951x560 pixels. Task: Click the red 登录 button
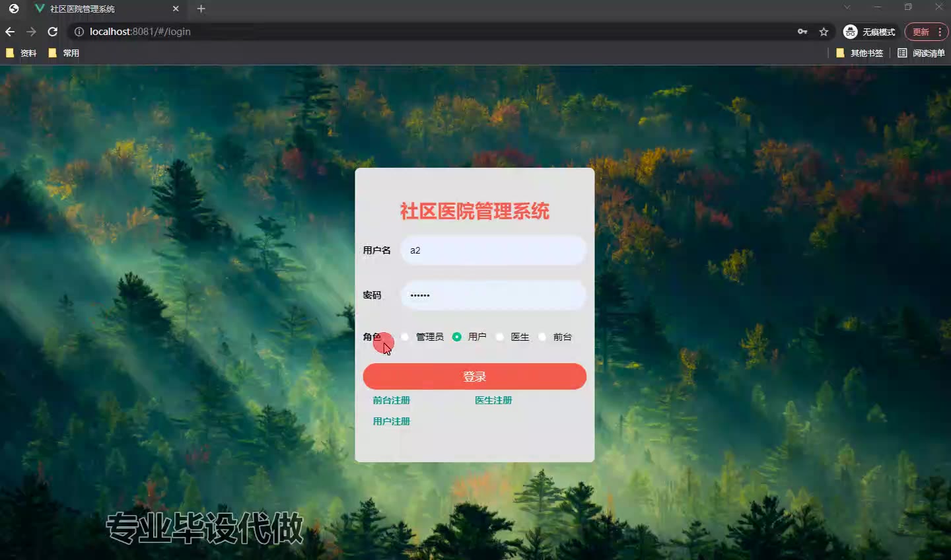coord(474,376)
